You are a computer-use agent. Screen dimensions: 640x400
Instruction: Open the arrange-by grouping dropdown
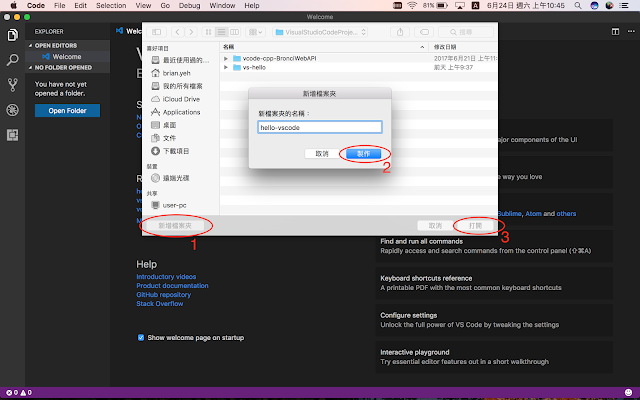coord(256,32)
